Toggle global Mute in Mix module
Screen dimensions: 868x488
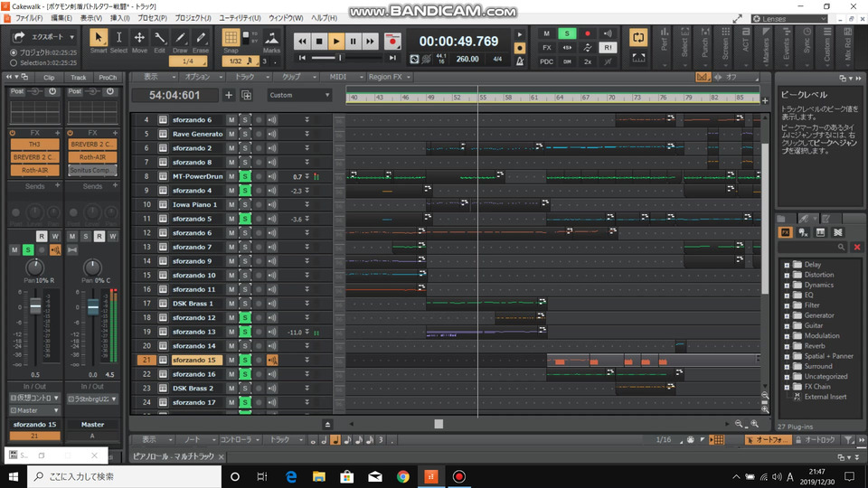pos(546,33)
